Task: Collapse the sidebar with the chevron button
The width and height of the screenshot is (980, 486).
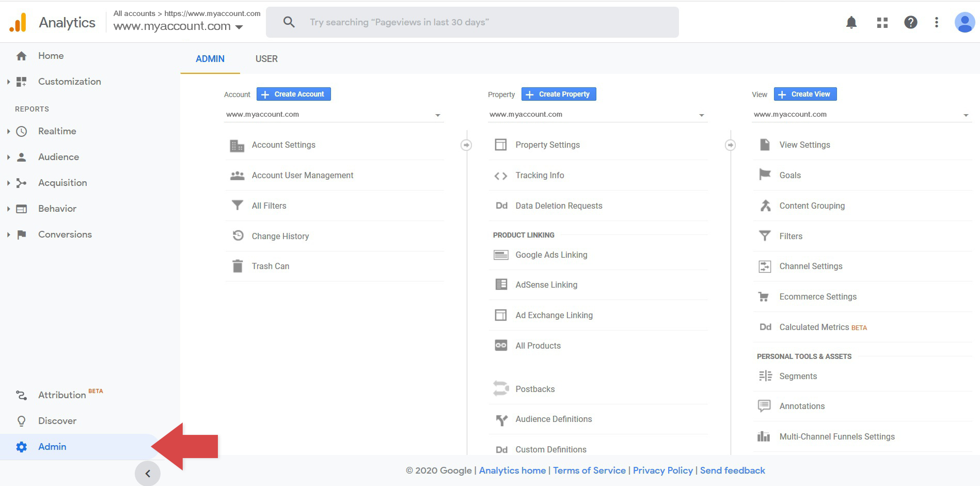Action: (x=148, y=474)
